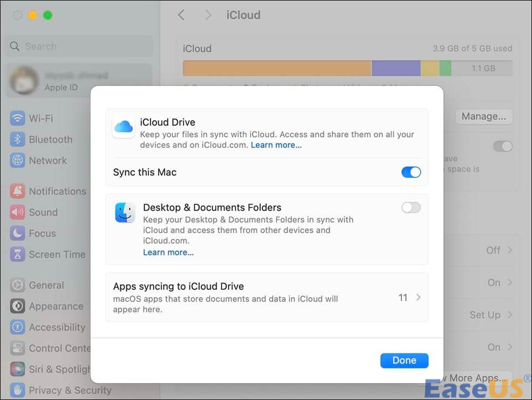Viewport: 532px width, 400px height.
Task: Select Screen Time in the sidebar
Action: [x=56, y=254]
